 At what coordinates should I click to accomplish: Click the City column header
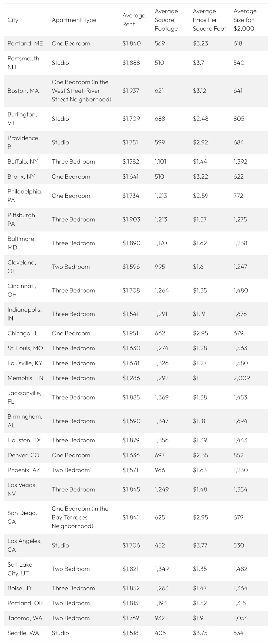pyautogui.click(x=13, y=20)
